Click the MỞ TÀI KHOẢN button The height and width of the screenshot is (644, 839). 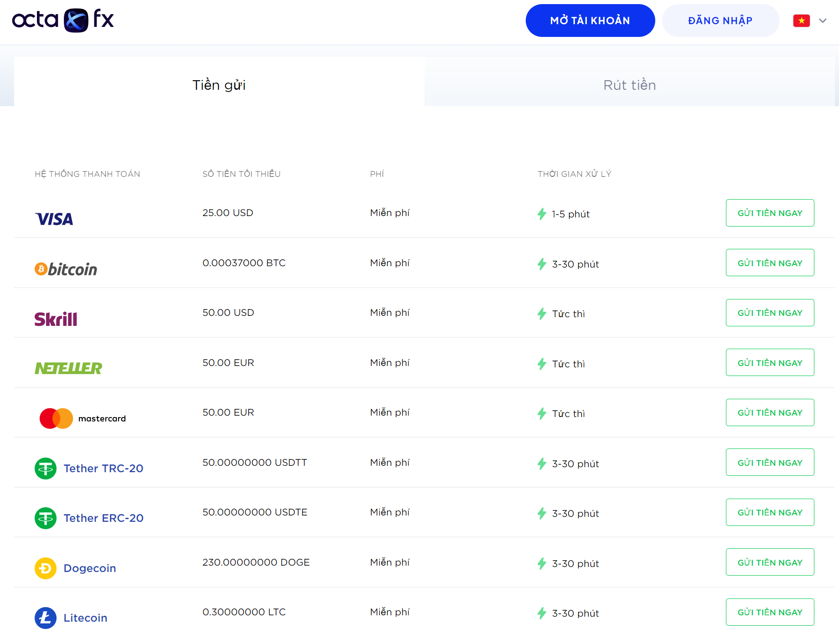click(590, 21)
